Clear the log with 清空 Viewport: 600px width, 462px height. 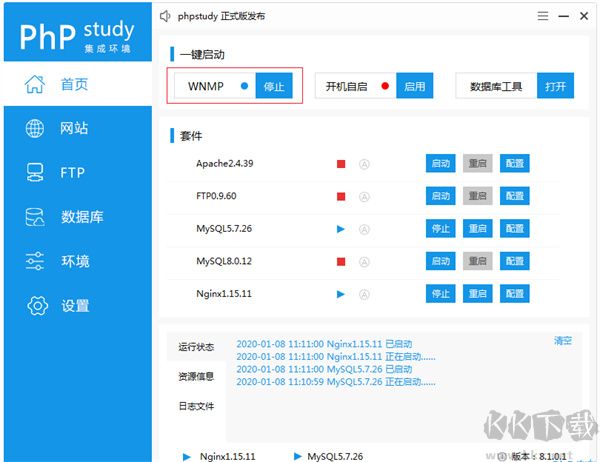click(x=563, y=341)
